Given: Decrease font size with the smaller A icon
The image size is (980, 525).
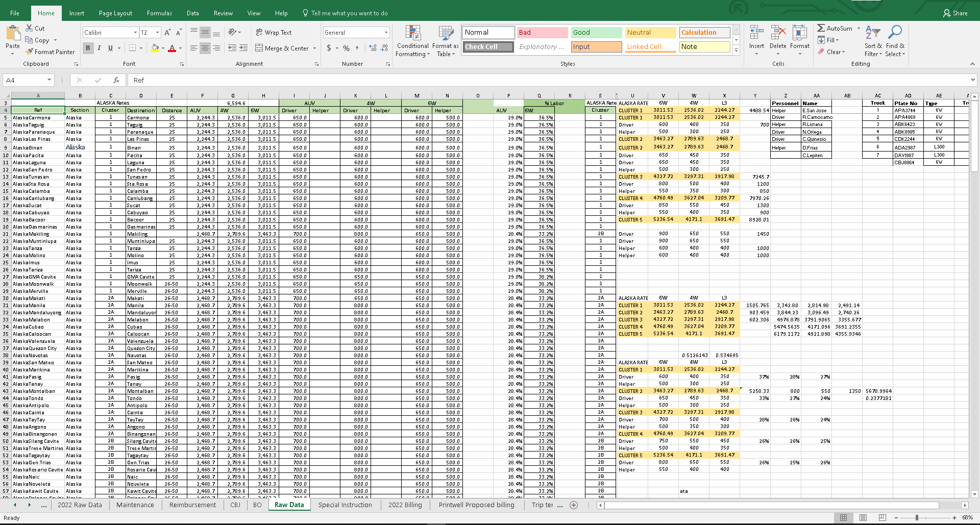Looking at the screenshot, I should click(x=179, y=32).
